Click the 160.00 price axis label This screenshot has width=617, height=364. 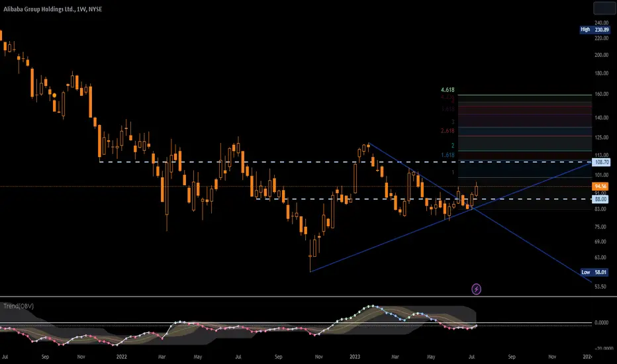point(601,94)
